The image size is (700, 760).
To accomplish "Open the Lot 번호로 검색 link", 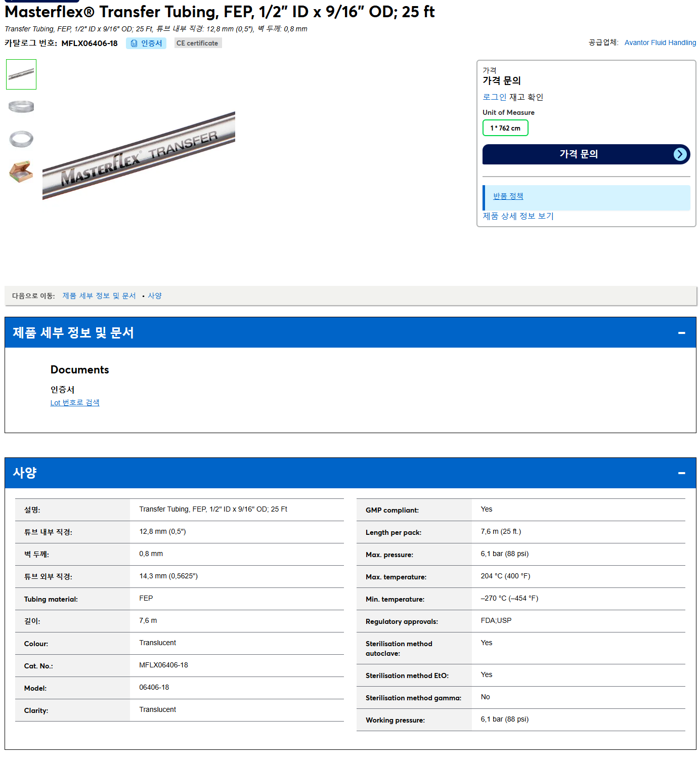I will tap(75, 403).
